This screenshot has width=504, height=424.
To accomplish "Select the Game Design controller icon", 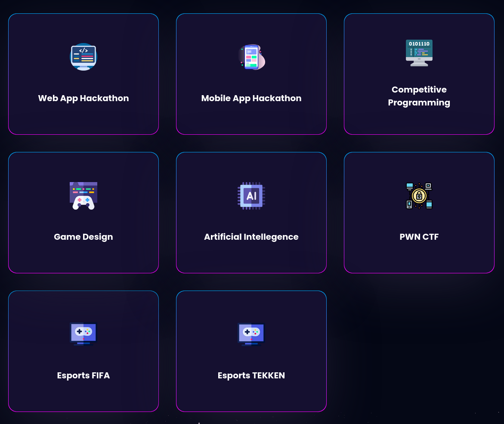I will tap(83, 195).
